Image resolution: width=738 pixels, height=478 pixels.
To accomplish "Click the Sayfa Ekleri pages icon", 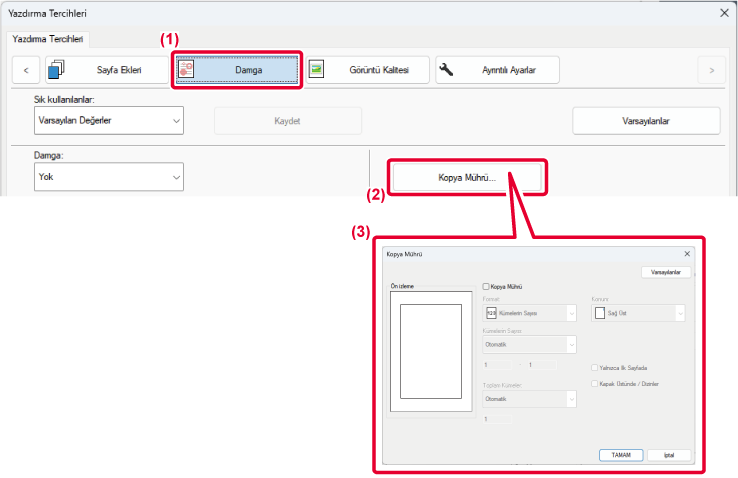I will click(x=55, y=69).
